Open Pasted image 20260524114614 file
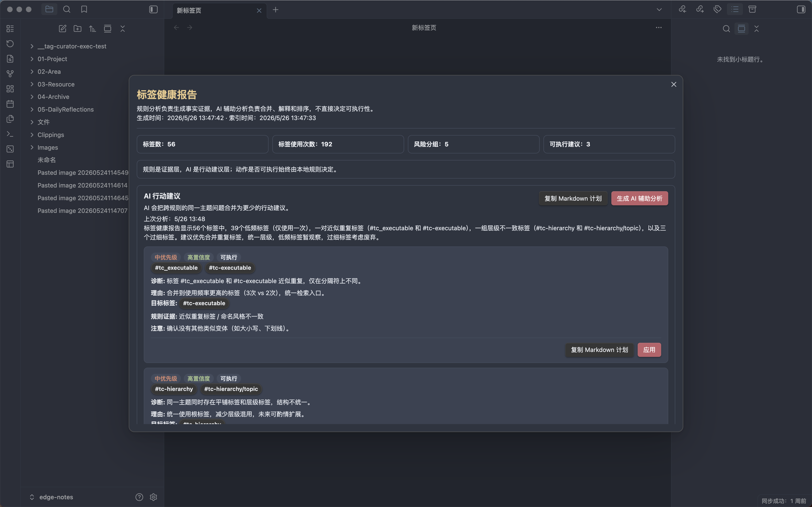The width and height of the screenshot is (812, 507). click(82, 185)
